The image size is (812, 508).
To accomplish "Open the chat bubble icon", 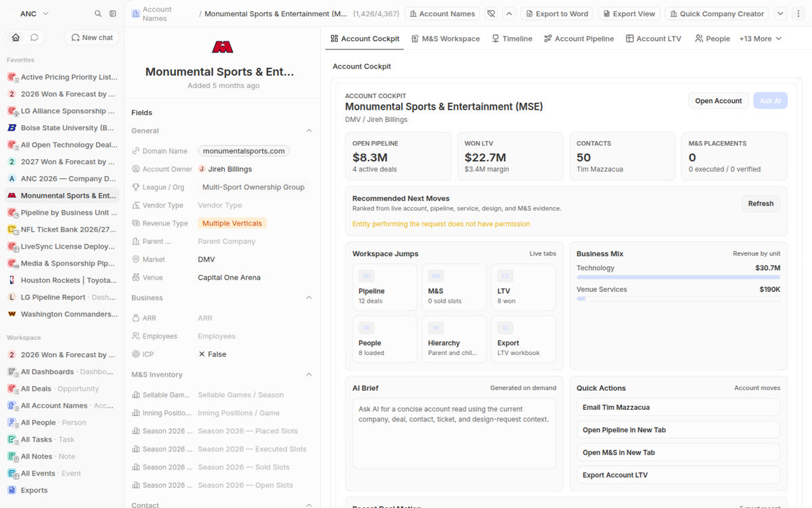I will 34,37.
